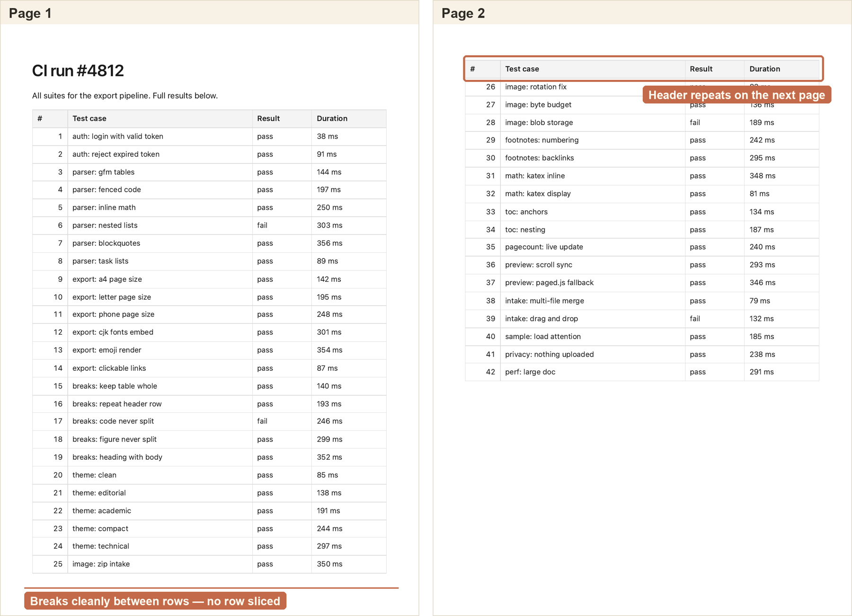Click 'math: katex display' cell
Image resolution: width=852 pixels, height=616 pixels.
(593, 194)
